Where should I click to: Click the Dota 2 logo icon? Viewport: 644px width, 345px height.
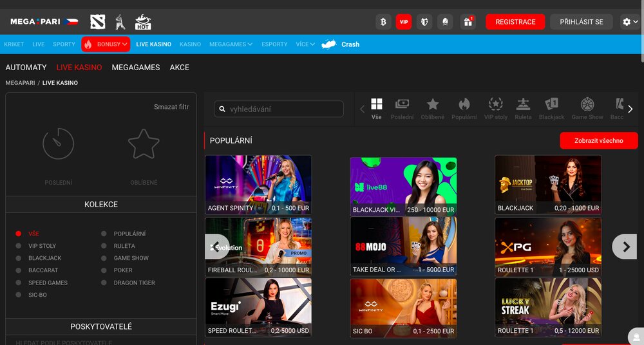pyautogui.click(x=97, y=22)
